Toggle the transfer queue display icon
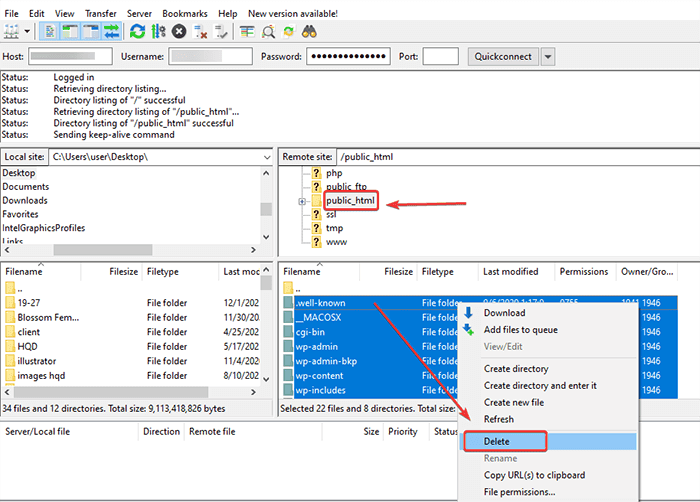Screen dimensions: 700x502 (111, 32)
